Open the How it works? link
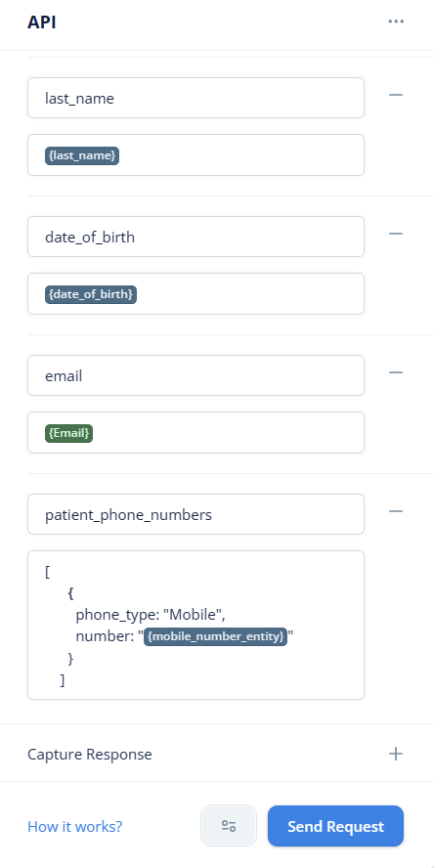The height and width of the screenshot is (868, 434). coord(74,827)
